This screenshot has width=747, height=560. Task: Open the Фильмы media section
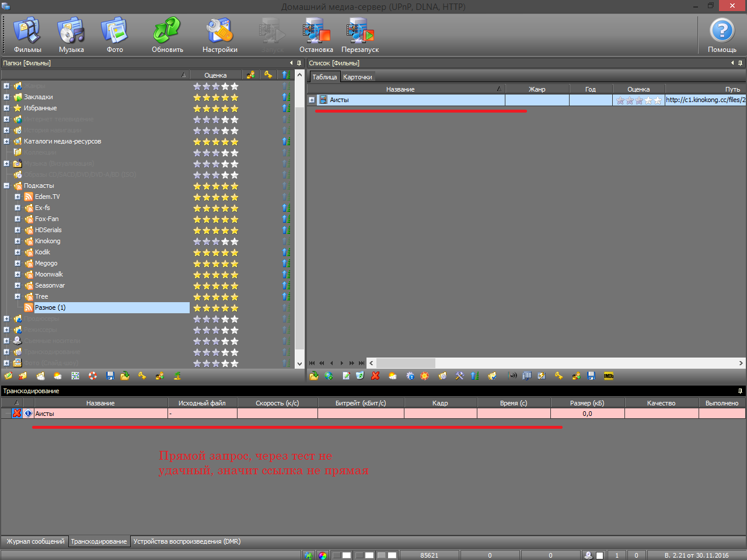click(27, 35)
